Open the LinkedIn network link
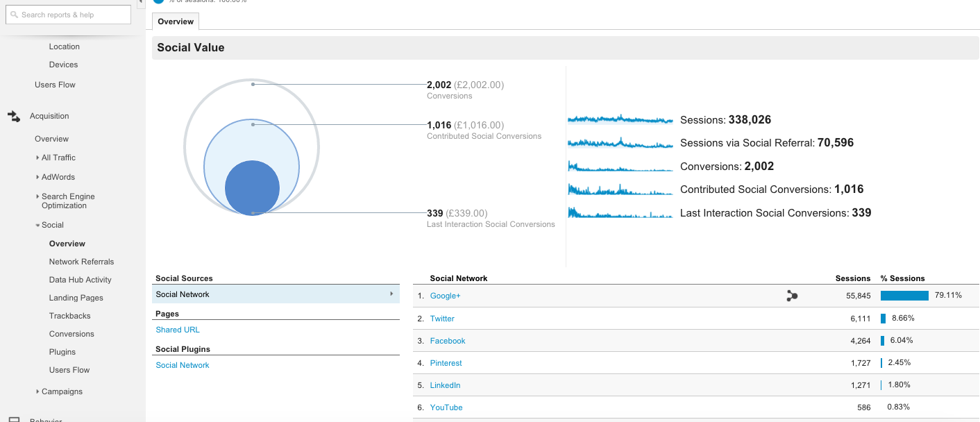Viewport: 980px width, 422px height. tap(445, 385)
